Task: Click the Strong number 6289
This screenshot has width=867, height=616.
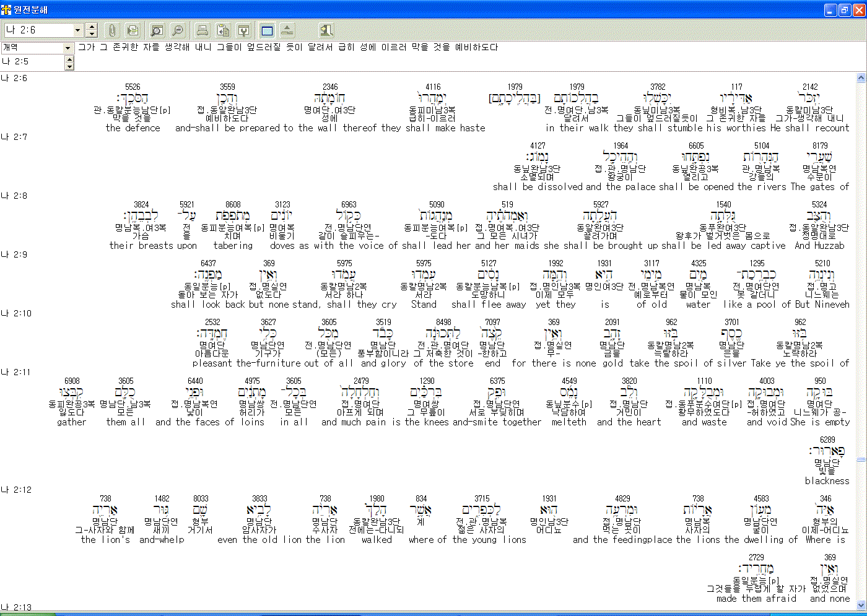Action: (827, 440)
